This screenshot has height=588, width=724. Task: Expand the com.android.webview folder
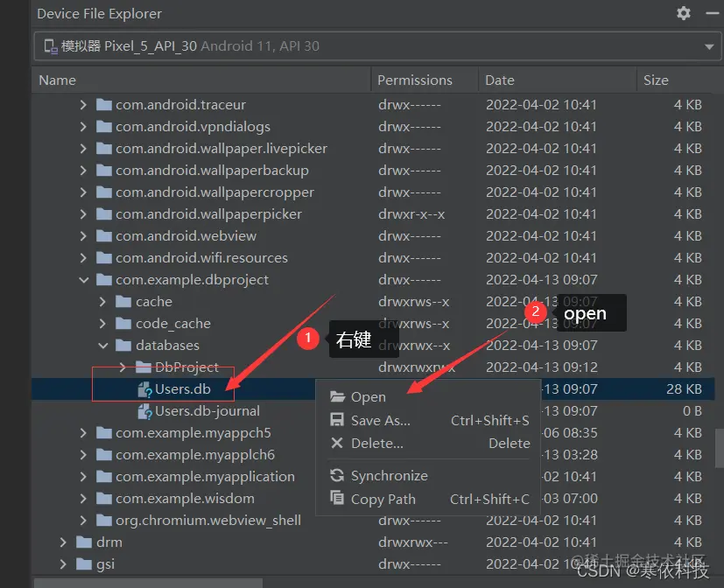(83, 236)
